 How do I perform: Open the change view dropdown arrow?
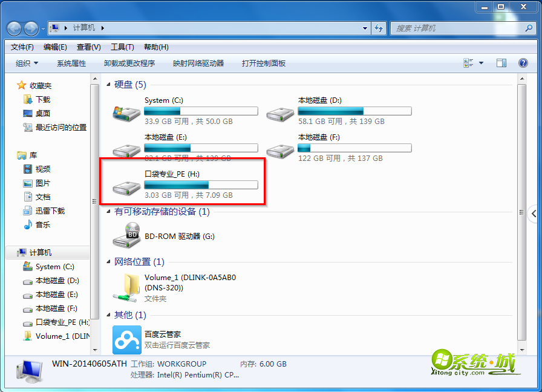tap(481, 63)
